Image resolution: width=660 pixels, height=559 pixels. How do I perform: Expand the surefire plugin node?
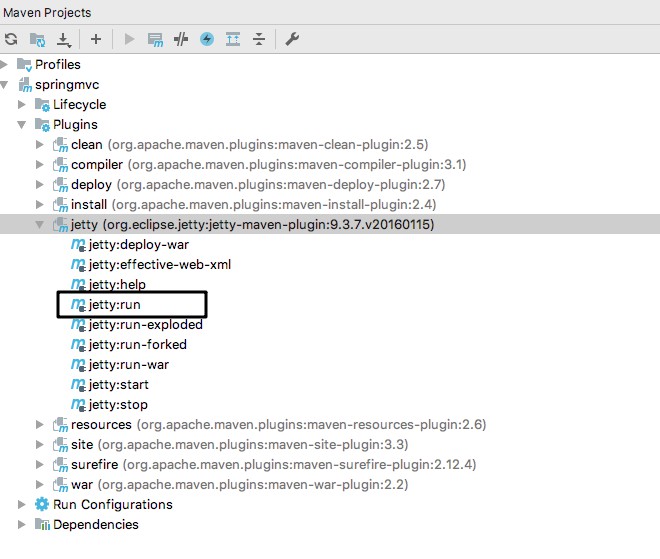coord(40,464)
